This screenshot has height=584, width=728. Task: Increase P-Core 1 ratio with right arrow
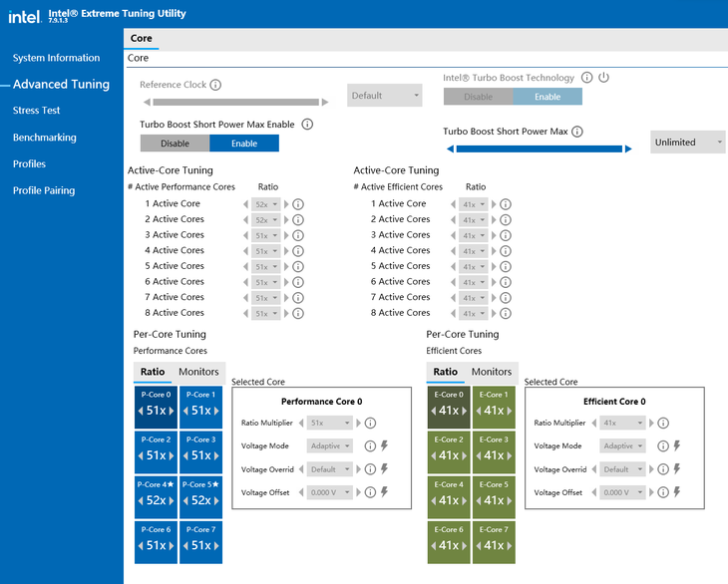(x=216, y=411)
